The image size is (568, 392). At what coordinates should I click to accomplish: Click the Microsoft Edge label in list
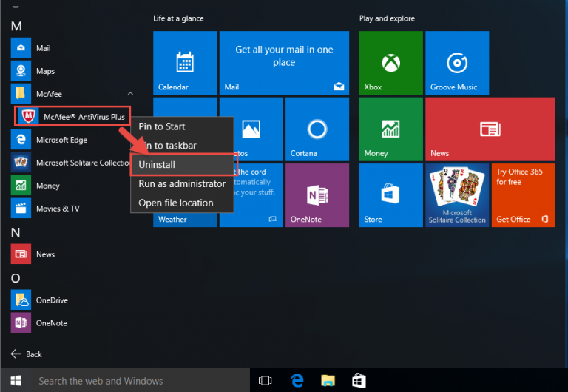point(61,140)
